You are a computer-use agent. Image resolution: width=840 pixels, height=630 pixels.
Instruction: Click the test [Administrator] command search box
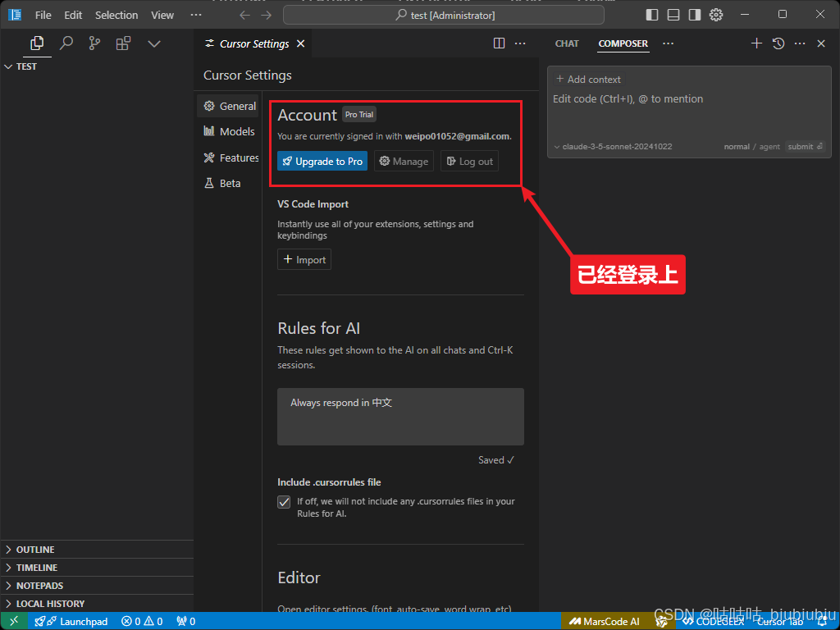click(444, 15)
